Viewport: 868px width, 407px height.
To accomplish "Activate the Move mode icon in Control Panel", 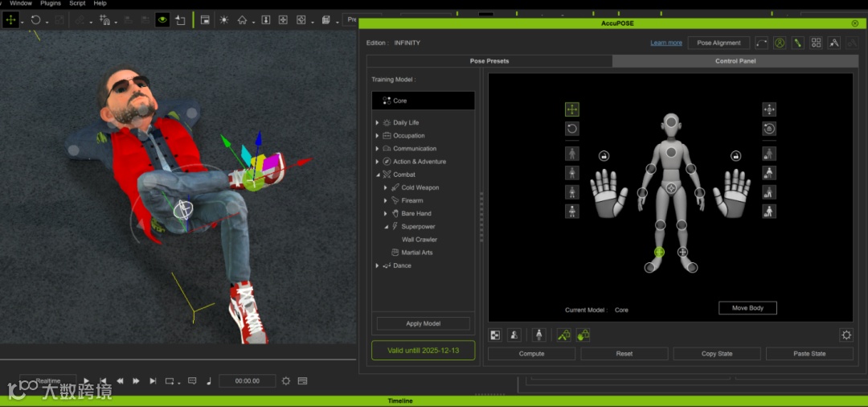I will click(x=572, y=109).
